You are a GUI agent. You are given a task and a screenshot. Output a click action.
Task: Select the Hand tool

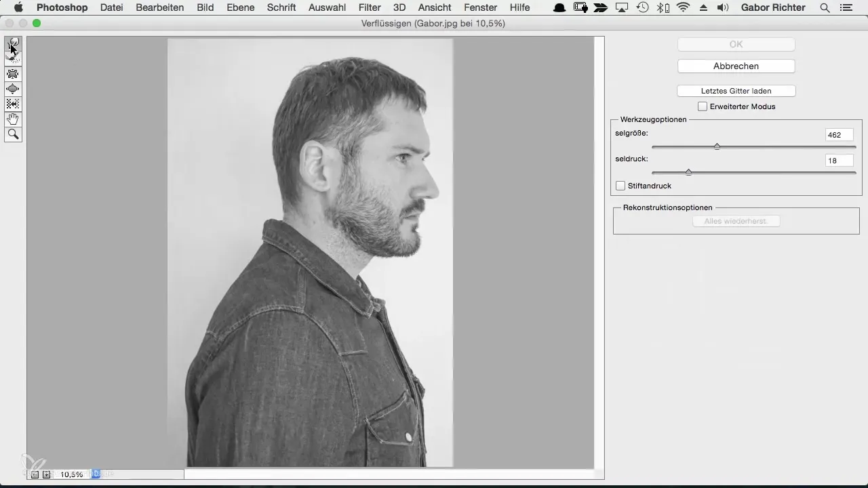click(13, 119)
